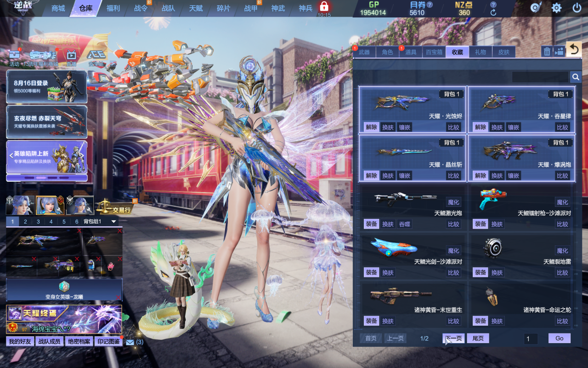This screenshot has width=588, height=368.
Task: Open settings with the gear icon
Action: [x=556, y=8]
